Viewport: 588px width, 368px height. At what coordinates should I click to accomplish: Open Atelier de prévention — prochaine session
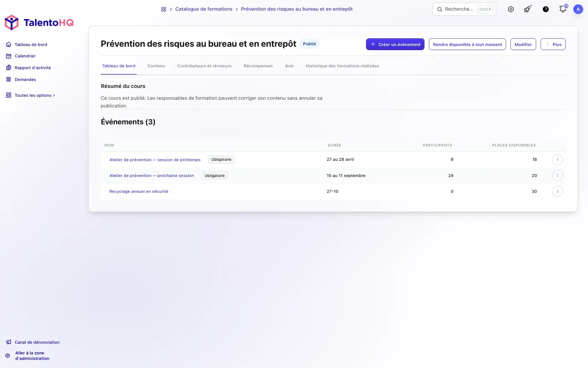click(x=151, y=176)
